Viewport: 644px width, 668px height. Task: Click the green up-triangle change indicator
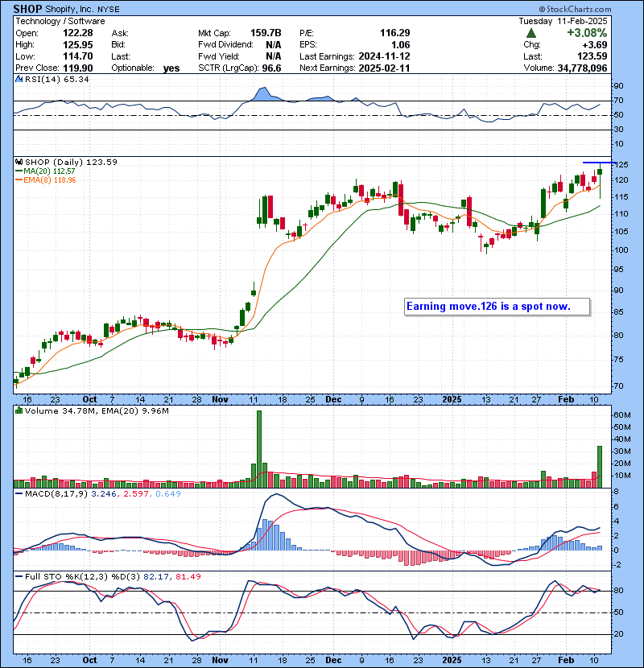pyautogui.click(x=530, y=33)
